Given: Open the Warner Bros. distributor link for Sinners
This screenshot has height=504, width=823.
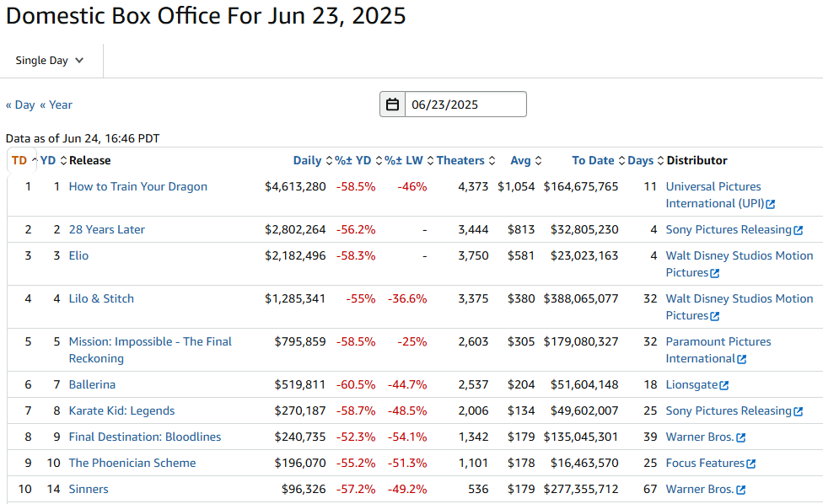Looking at the screenshot, I should [699, 489].
